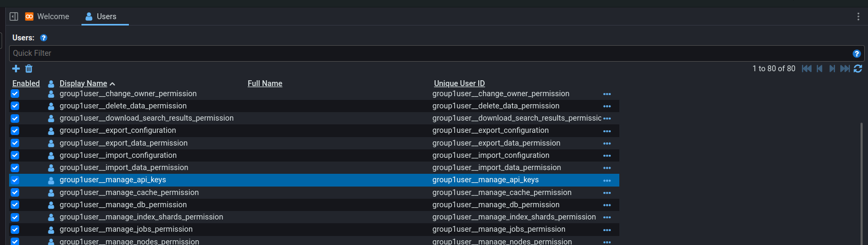This screenshot has width=868, height=245.
Task: Disable group1user__change_owner_permission checkbox
Action: [x=15, y=94]
